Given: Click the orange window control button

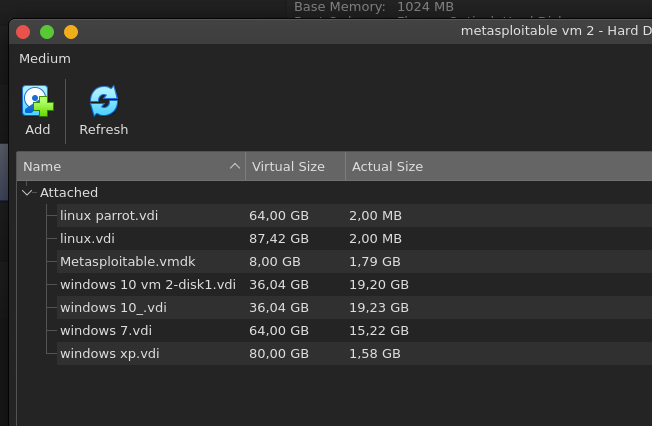Looking at the screenshot, I should [71, 32].
